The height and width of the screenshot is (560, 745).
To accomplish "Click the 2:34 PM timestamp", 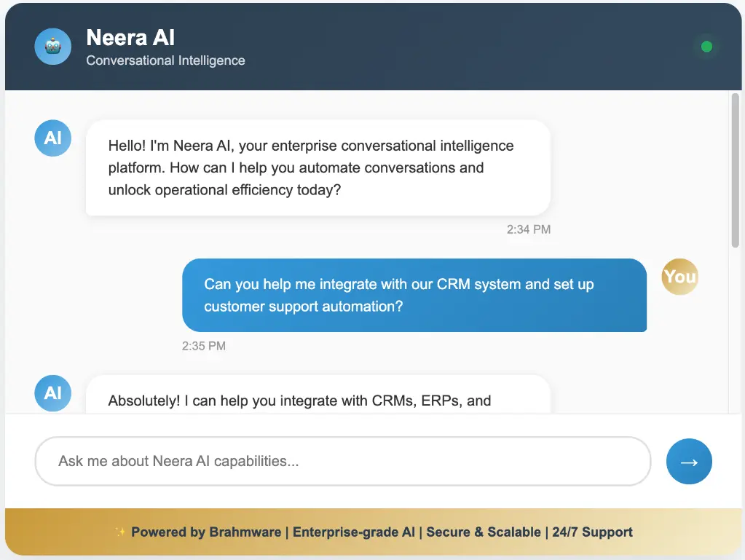I will [529, 229].
